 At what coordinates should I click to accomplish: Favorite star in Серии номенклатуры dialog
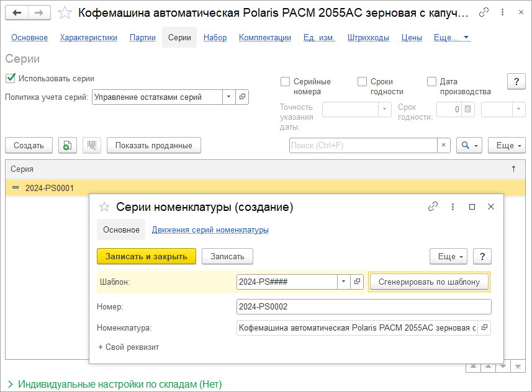click(x=104, y=207)
